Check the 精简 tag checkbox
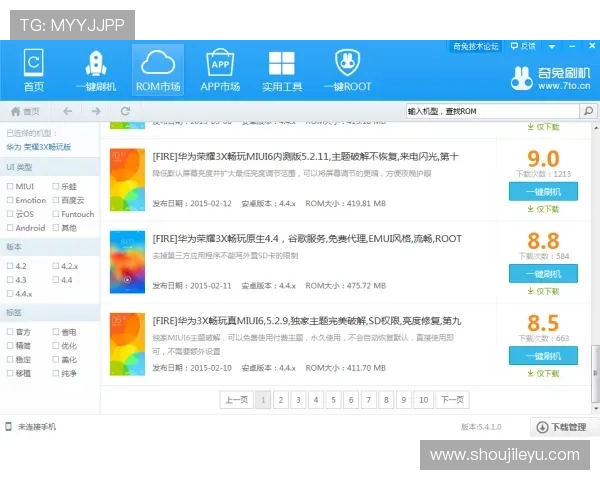The image size is (600, 480). click(10, 346)
